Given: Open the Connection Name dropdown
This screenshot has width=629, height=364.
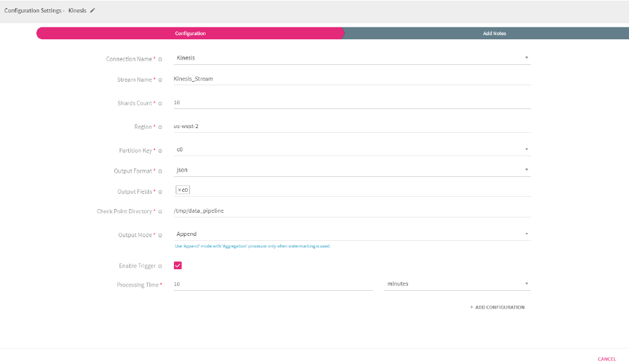Looking at the screenshot, I should [352, 58].
